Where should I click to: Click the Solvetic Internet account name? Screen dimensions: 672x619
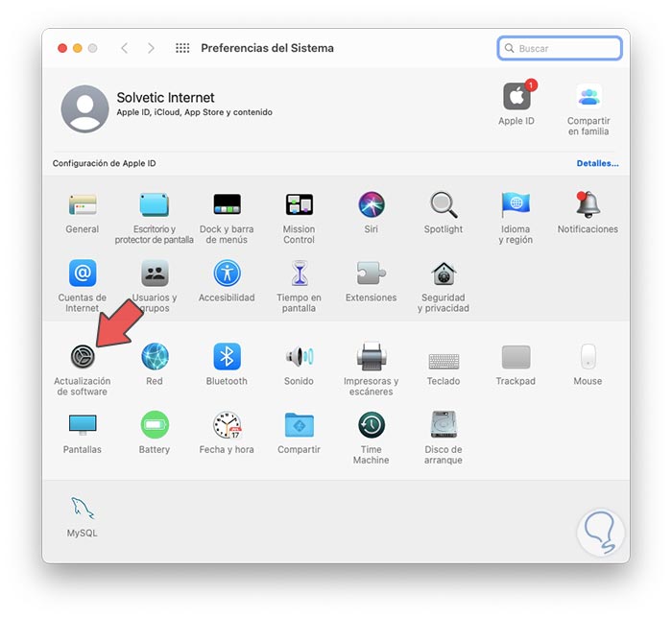(165, 98)
